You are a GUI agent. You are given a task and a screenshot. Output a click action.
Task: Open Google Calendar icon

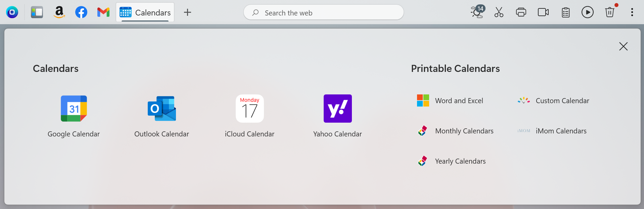point(74,109)
